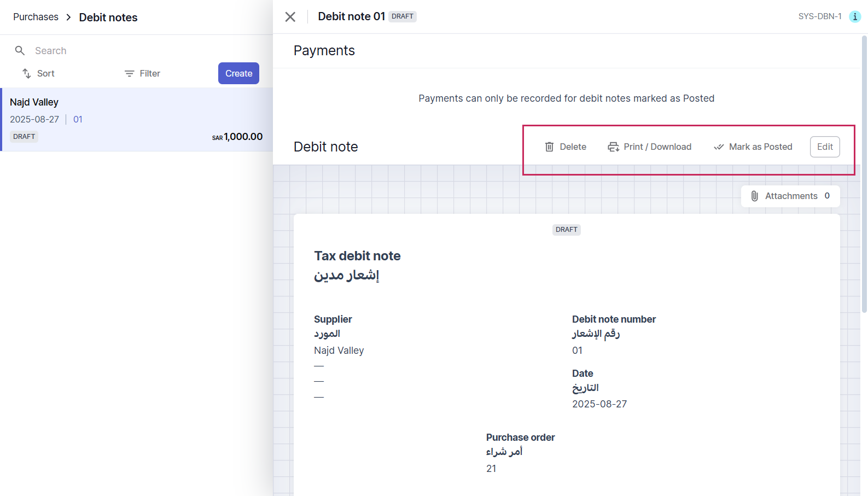Select the Najd Valley debit note entry

136,119
